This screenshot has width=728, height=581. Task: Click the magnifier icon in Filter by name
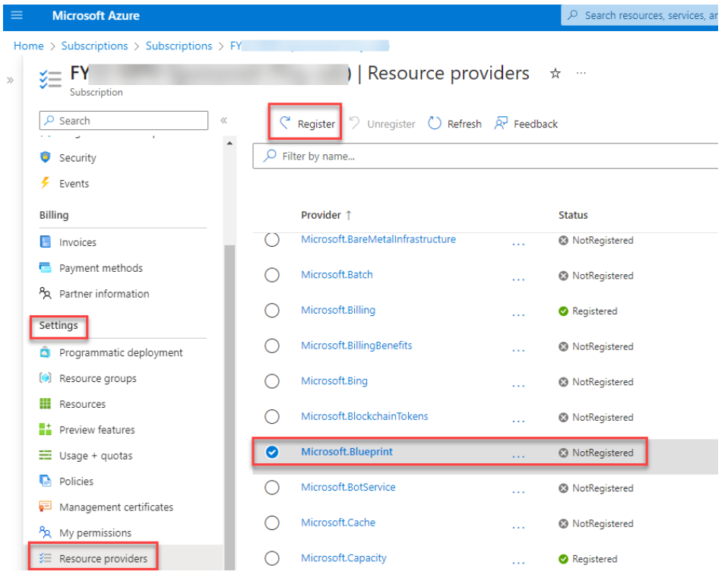270,156
